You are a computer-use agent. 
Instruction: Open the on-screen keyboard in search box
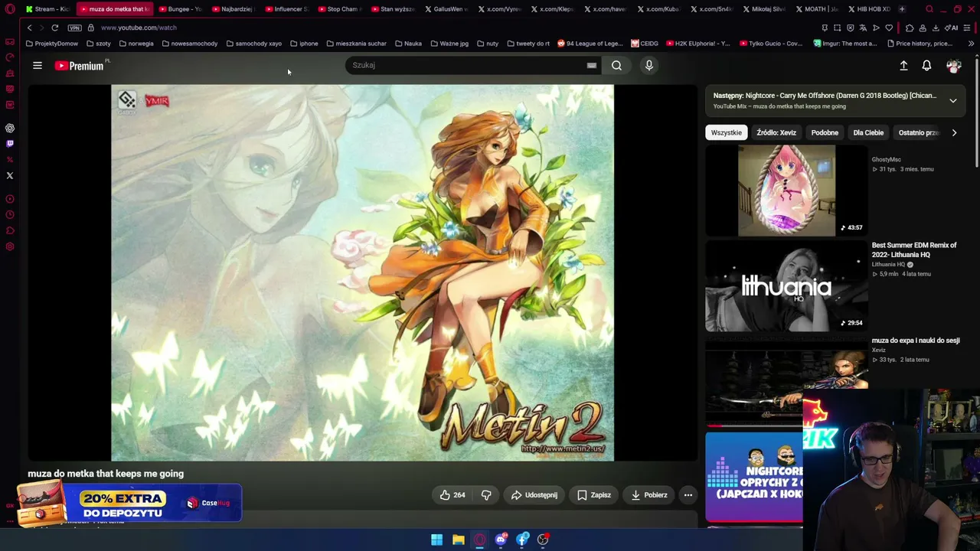[x=591, y=66]
